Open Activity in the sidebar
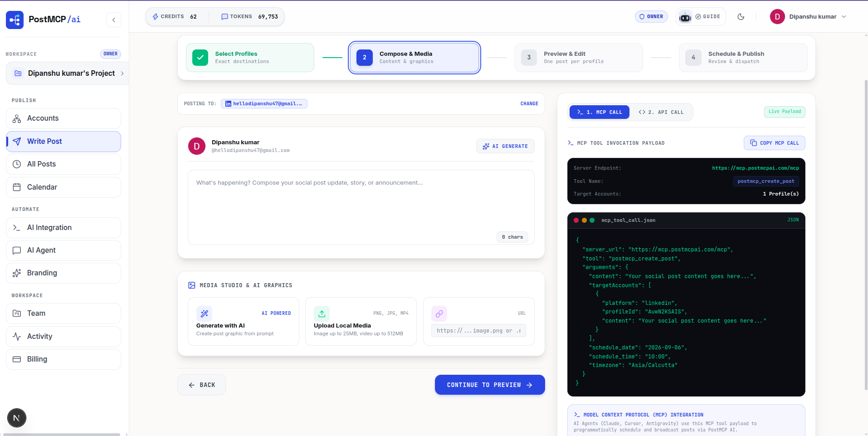 [63, 337]
